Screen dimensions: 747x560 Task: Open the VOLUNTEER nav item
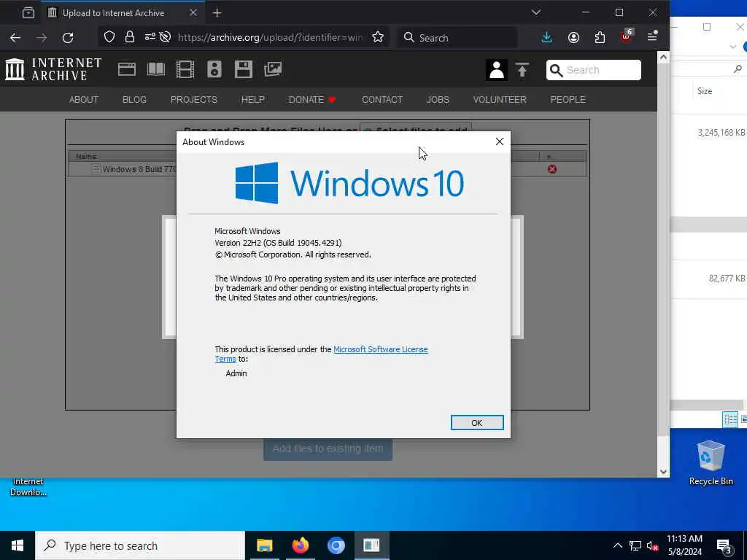coord(500,99)
